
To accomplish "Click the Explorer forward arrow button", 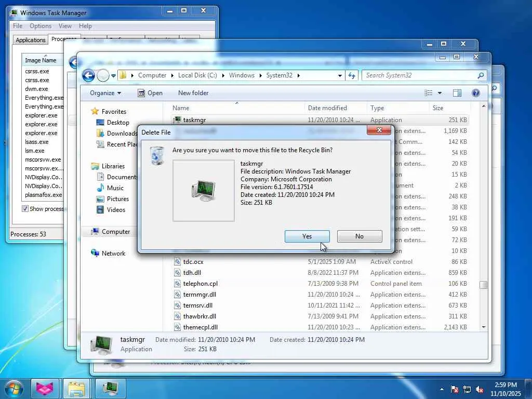I will [x=103, y=75].
